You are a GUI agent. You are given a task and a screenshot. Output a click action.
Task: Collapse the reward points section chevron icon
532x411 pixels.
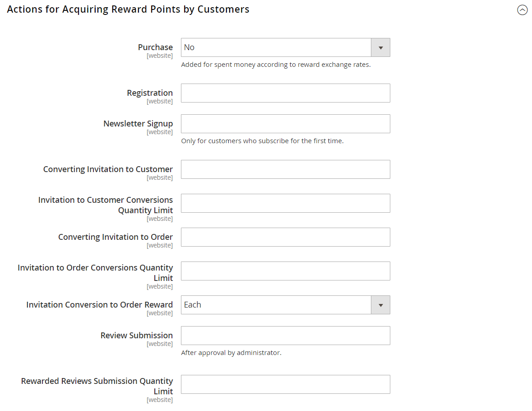click(522, 10)
